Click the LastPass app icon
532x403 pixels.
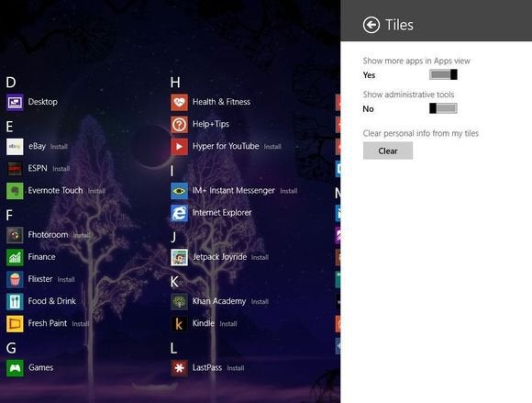click(x=179, y=368)
